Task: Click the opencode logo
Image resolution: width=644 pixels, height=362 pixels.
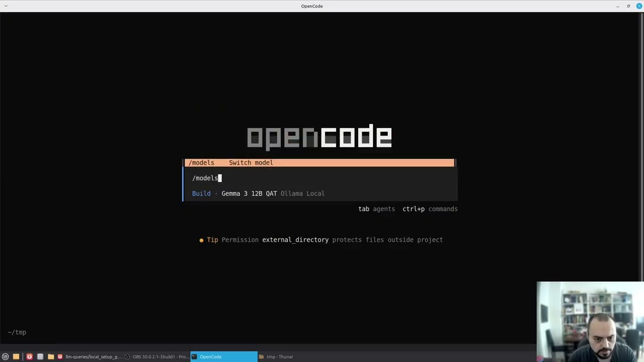Action: 319,137
